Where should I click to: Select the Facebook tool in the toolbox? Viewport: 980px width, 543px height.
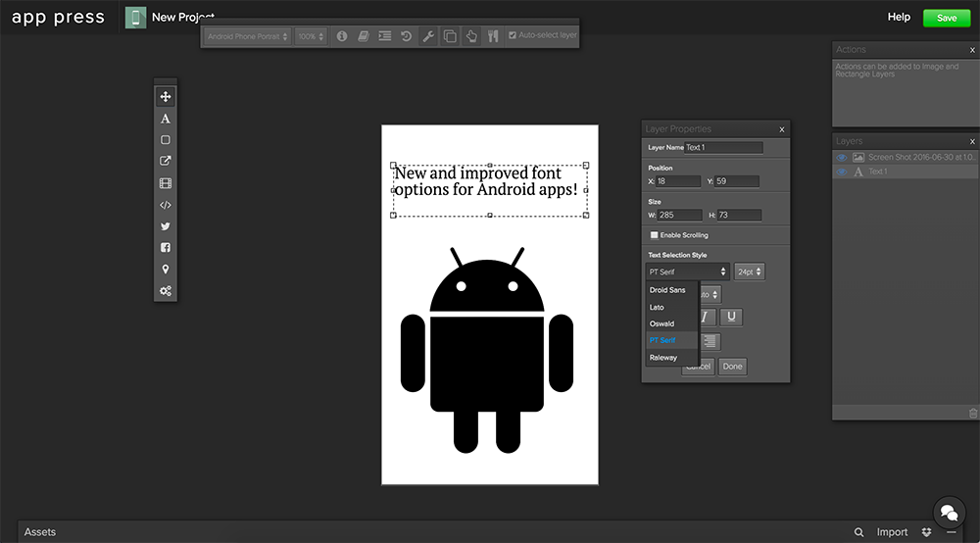(165, 247)
